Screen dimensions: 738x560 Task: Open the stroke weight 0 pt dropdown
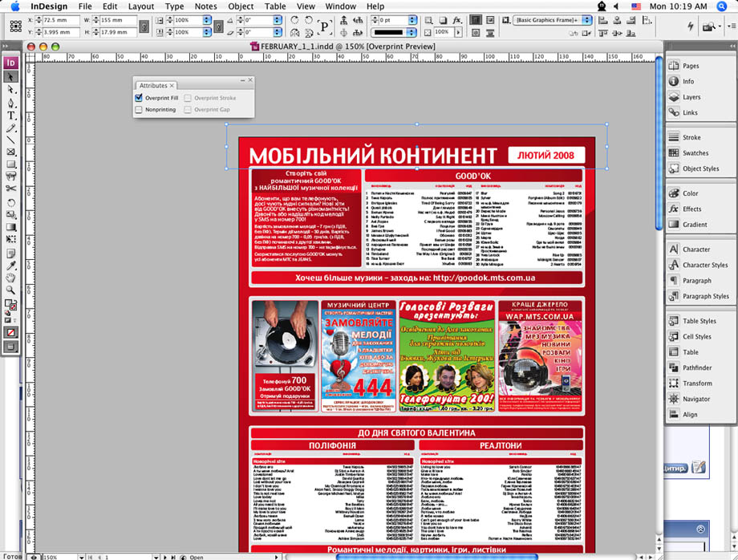coord(413,20)
